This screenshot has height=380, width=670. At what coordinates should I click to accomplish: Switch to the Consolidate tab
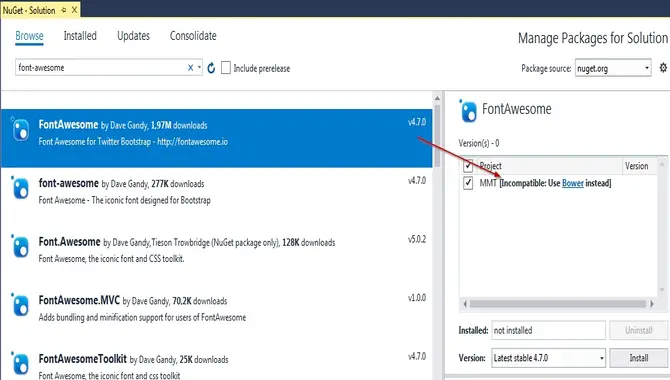(x=193, y=36)
